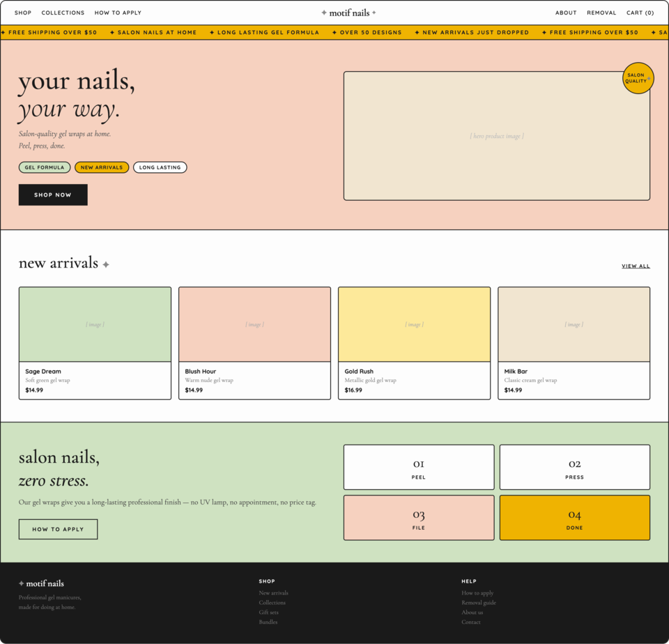Click 'Classic cream gel wrap' description
The image size is (669, 644).
click(x=530, y=381)
